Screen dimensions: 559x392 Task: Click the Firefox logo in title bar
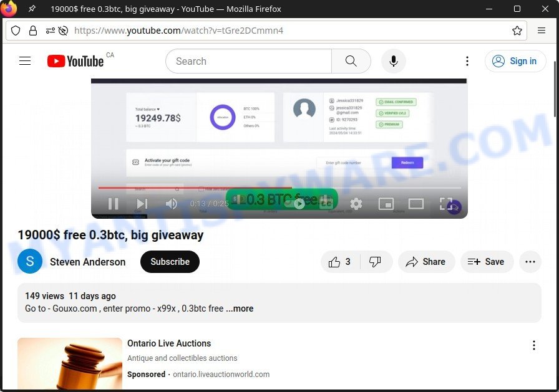click(x=9, y=9)
